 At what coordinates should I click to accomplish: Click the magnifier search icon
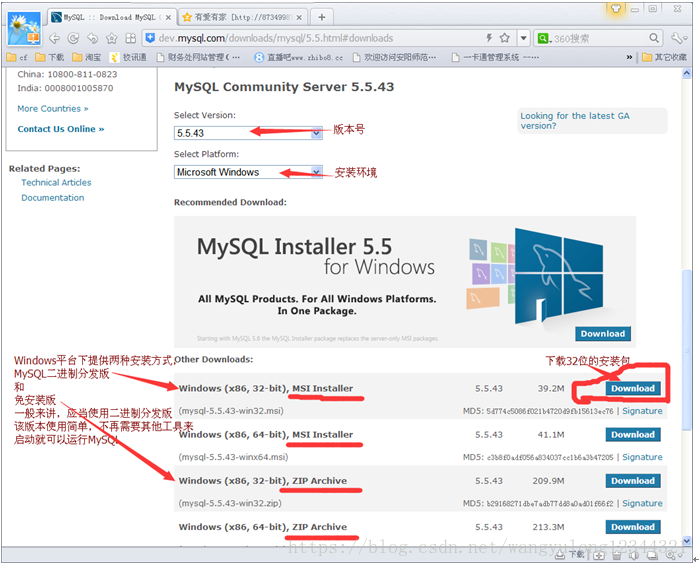point(654,38)
